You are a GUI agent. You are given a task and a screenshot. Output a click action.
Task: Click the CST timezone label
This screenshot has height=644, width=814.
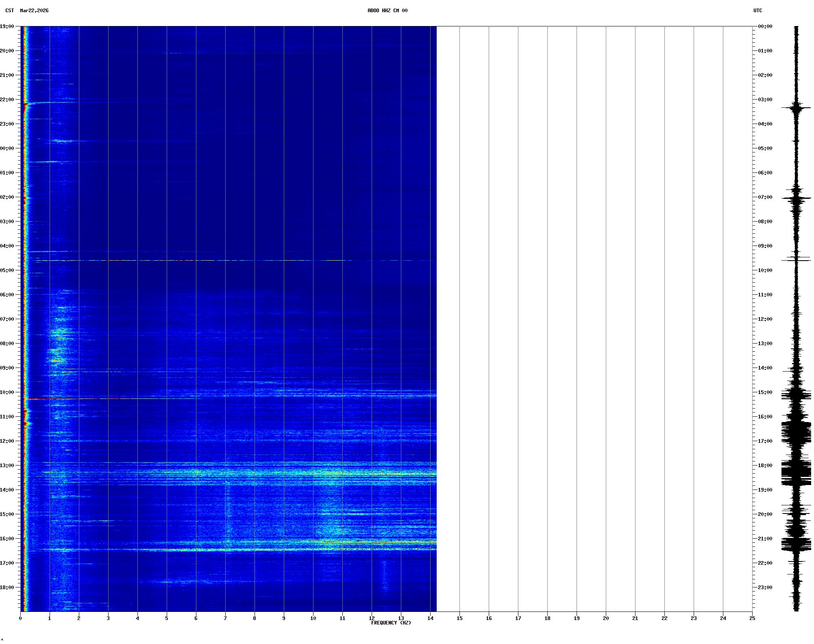9,11
